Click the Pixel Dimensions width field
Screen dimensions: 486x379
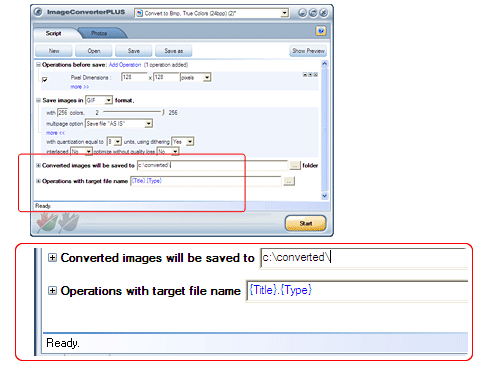click(x=134, y=77)
